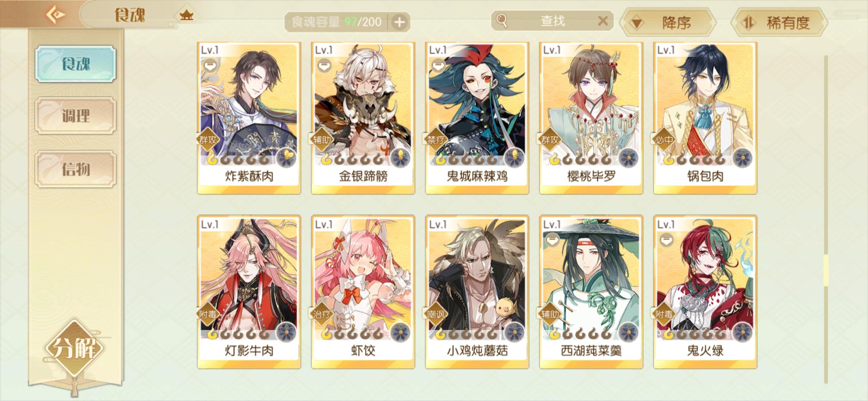Tap the back arrow icon

(x=55, y=14)
